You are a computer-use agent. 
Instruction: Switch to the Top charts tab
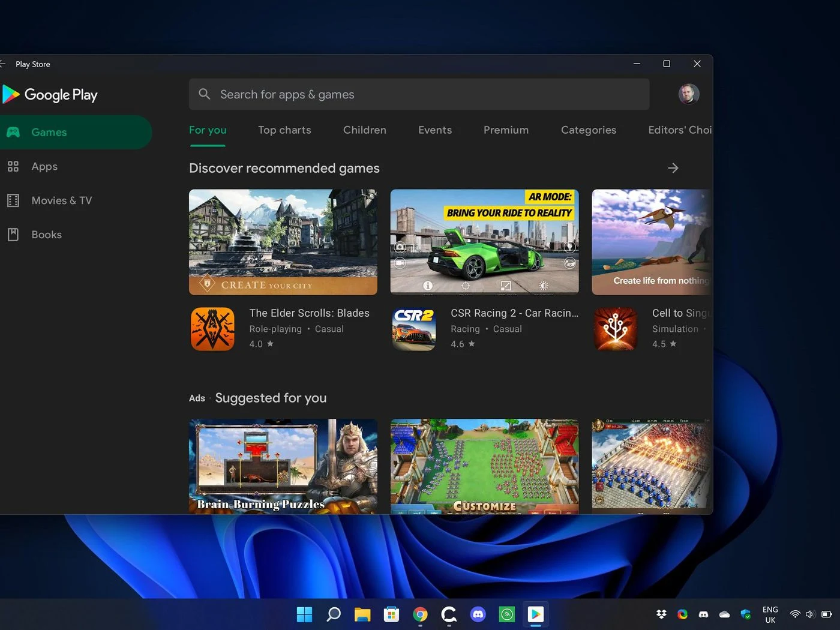click(x=284, y=130)
